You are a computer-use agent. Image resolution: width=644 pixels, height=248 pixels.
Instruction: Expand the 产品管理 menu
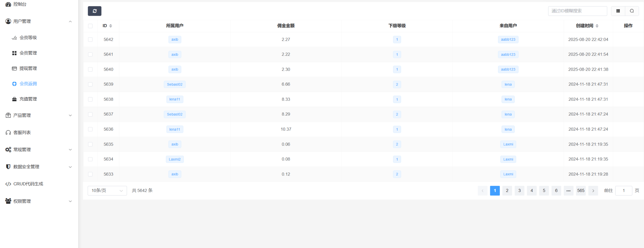coord(39,115)
